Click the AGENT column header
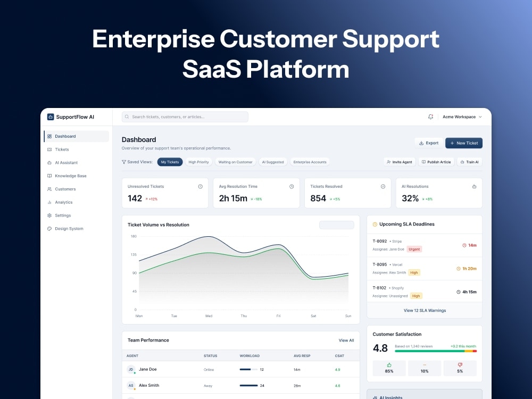The image size is (532, 399). click(x=132, y=356)
